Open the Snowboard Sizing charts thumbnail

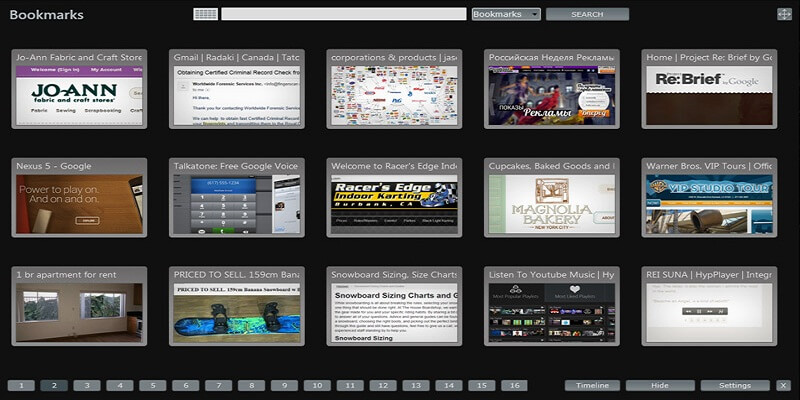tap(394, 313)
